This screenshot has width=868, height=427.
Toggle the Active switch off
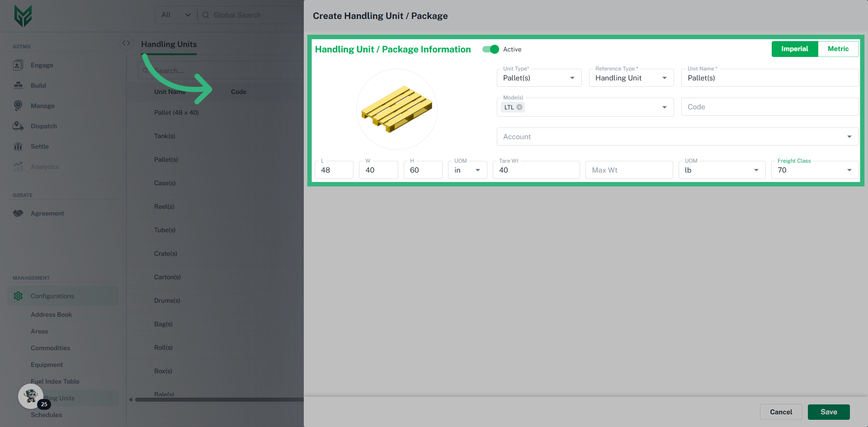[490, 49]
